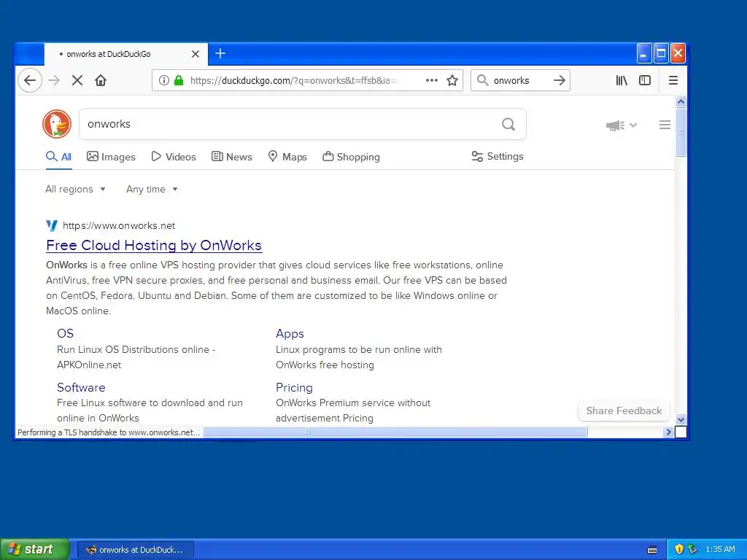This screenshot has width=747, height=560.
Task: Bookmark this page with star icon
Action: (x=452, y=80)
